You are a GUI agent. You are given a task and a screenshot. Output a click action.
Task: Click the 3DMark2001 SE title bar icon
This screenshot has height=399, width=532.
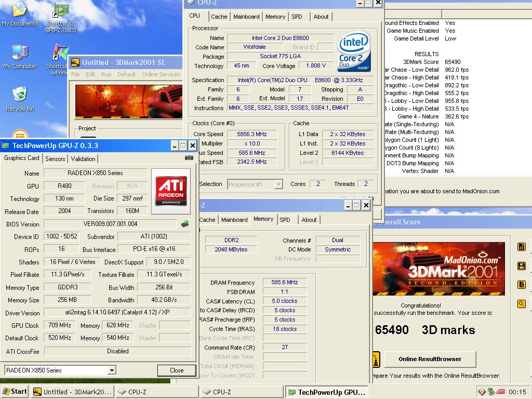[75, 62]
